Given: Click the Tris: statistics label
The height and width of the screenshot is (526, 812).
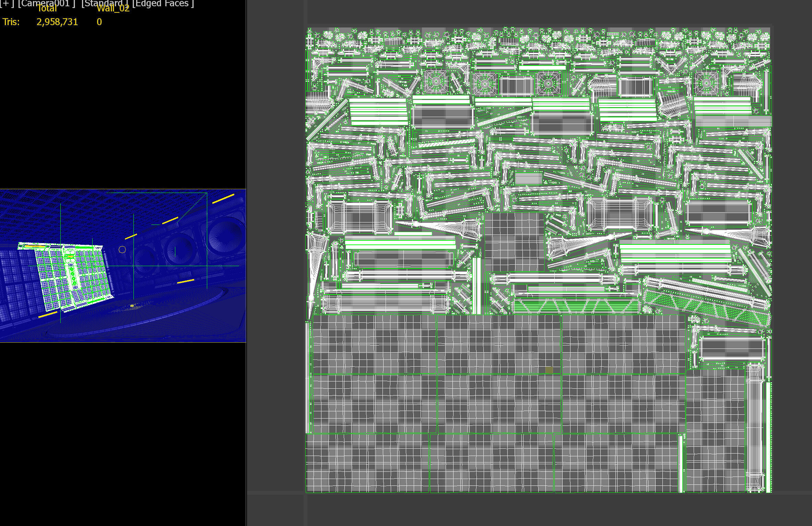Looking at the screenshot, I should (11, 22).
